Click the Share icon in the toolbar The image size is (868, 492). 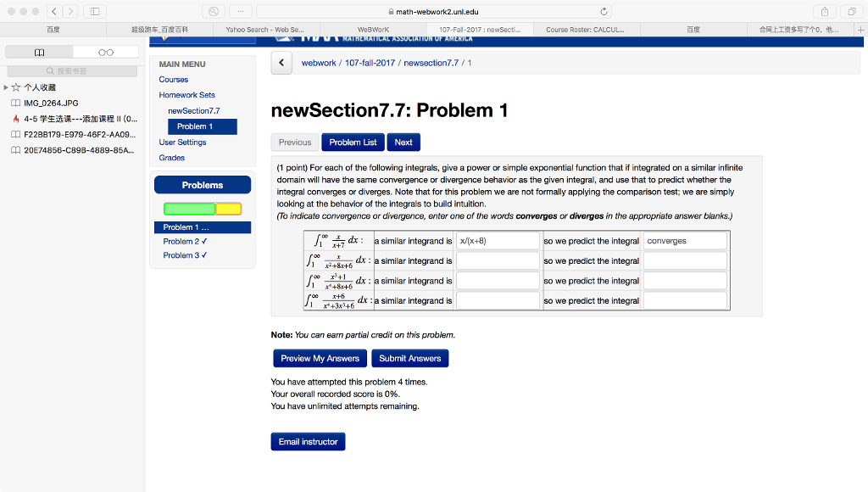point(825,11)
